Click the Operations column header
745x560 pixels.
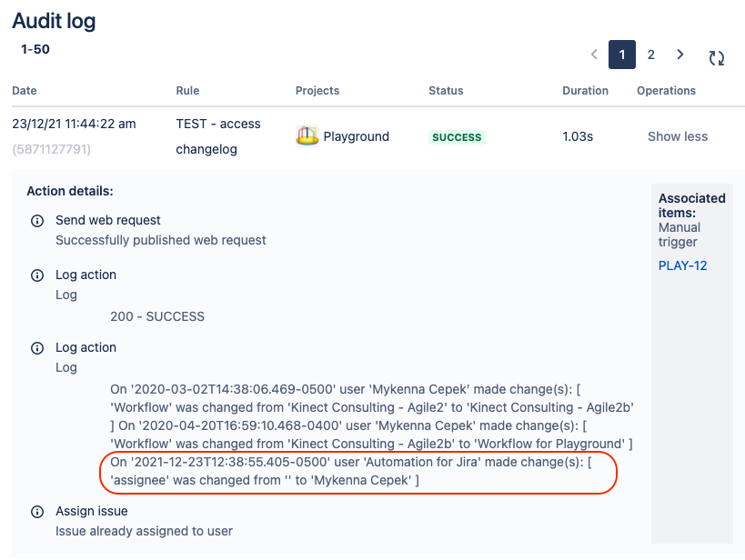point(666,91)
